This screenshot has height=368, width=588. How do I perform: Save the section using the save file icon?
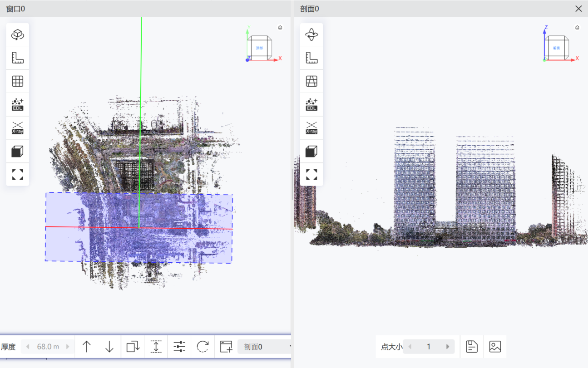point(472,347)
